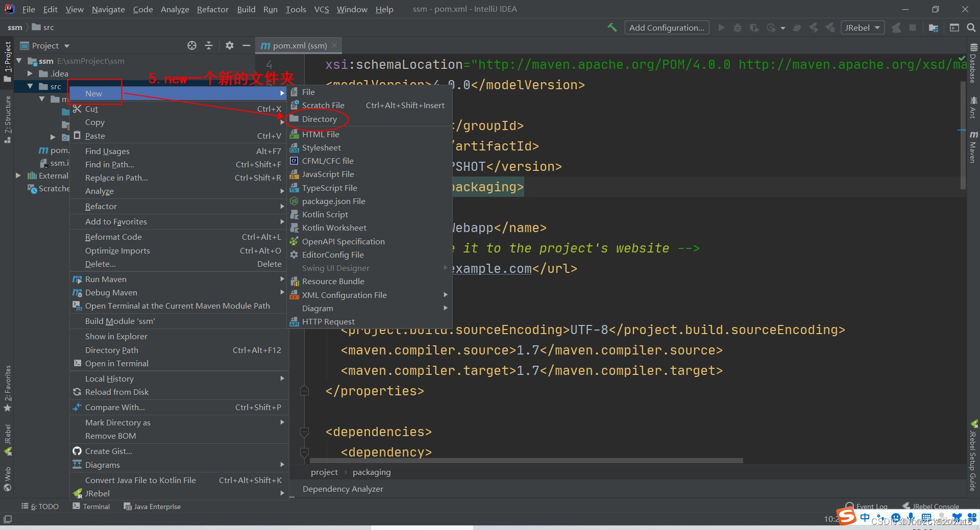This screenshot has width=980, height=530.
Task: Click the Debug bug icon in toolbar
Action: point(738,28)
